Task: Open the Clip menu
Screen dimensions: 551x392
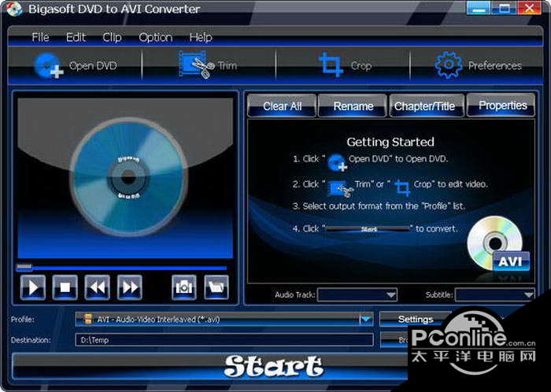Action: pos(112,37)
